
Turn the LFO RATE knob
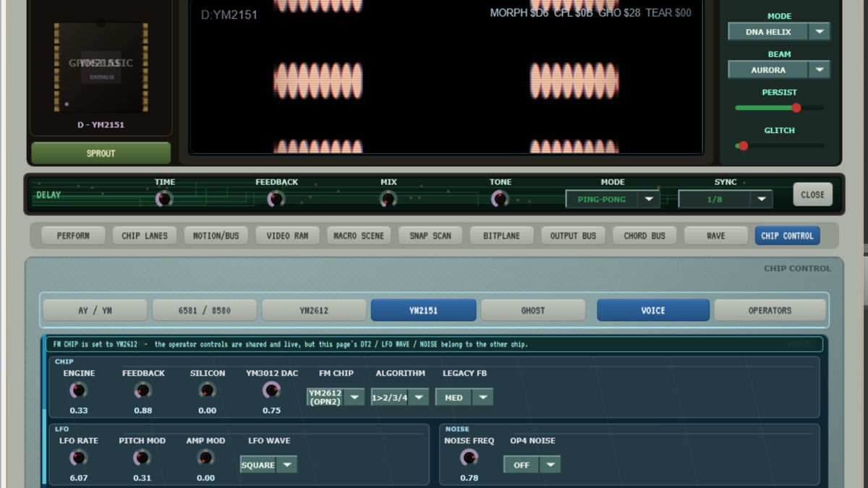click(x=78, y=458)
